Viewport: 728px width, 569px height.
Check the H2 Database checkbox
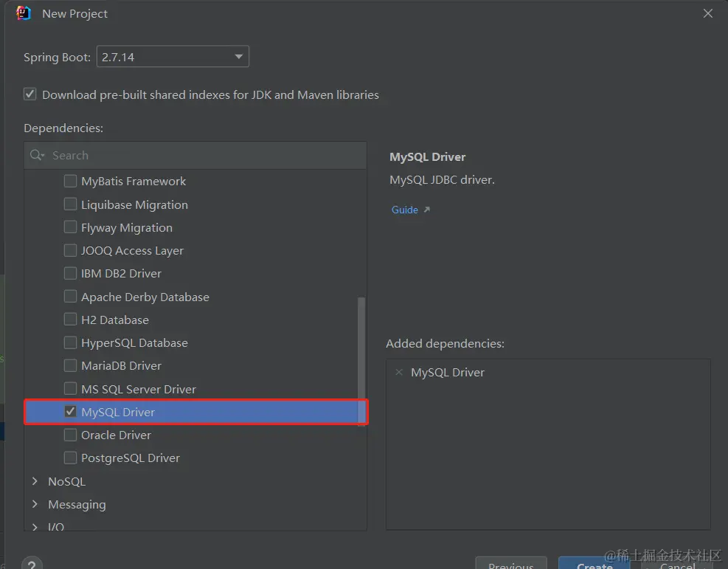coord(70,319)
